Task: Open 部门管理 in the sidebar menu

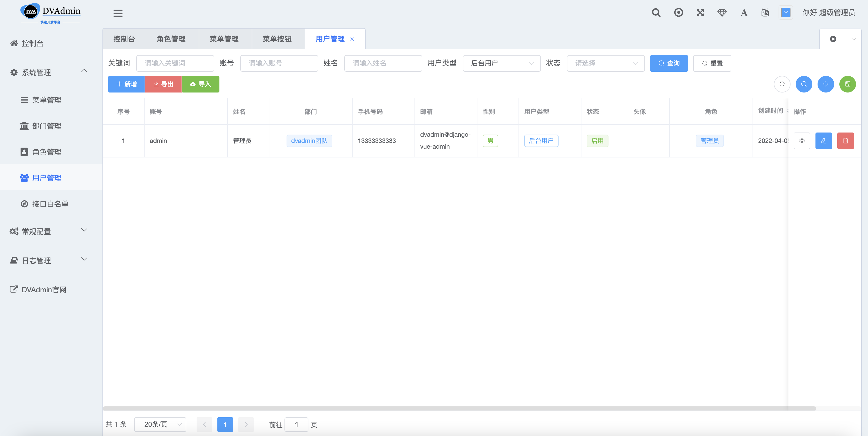Action: (x=47, y=126)
